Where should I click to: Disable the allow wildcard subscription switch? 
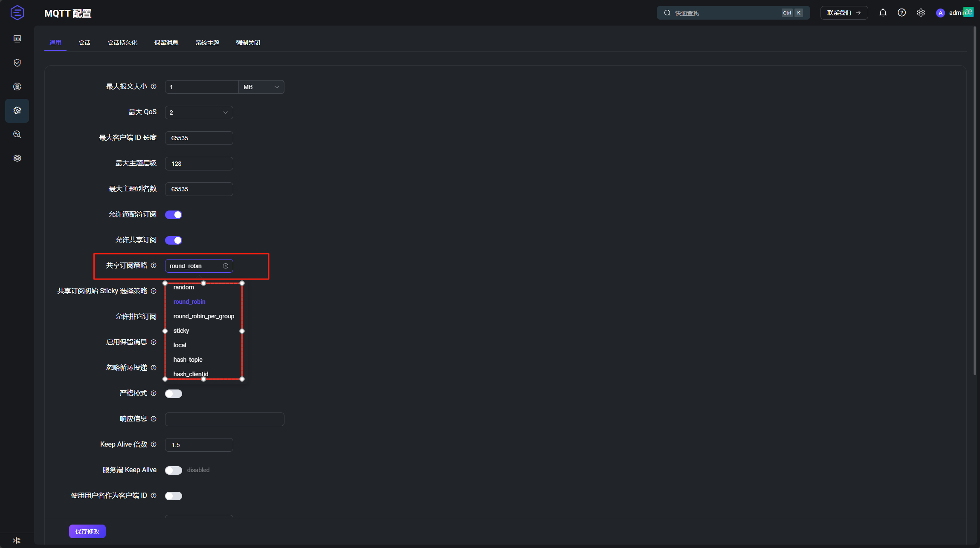174,215
